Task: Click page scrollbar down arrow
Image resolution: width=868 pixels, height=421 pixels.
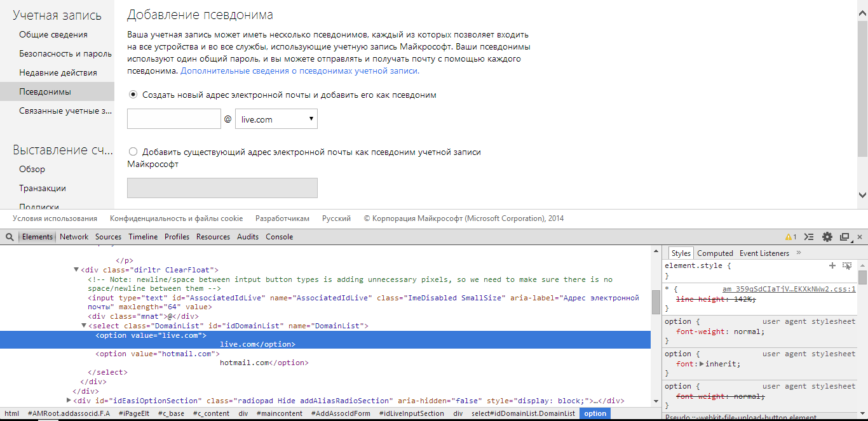Action: pyautogui.click(x=862, y=195)
